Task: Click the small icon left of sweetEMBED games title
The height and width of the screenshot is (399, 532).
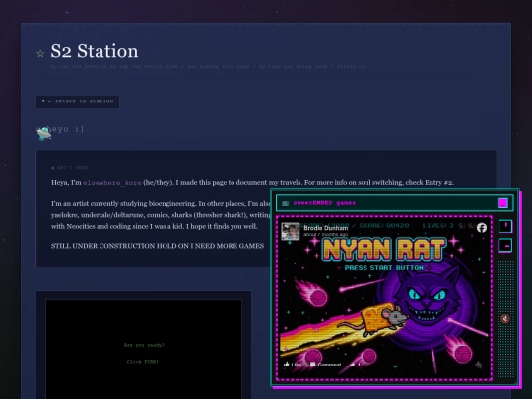Action: [x=285, y=203]
